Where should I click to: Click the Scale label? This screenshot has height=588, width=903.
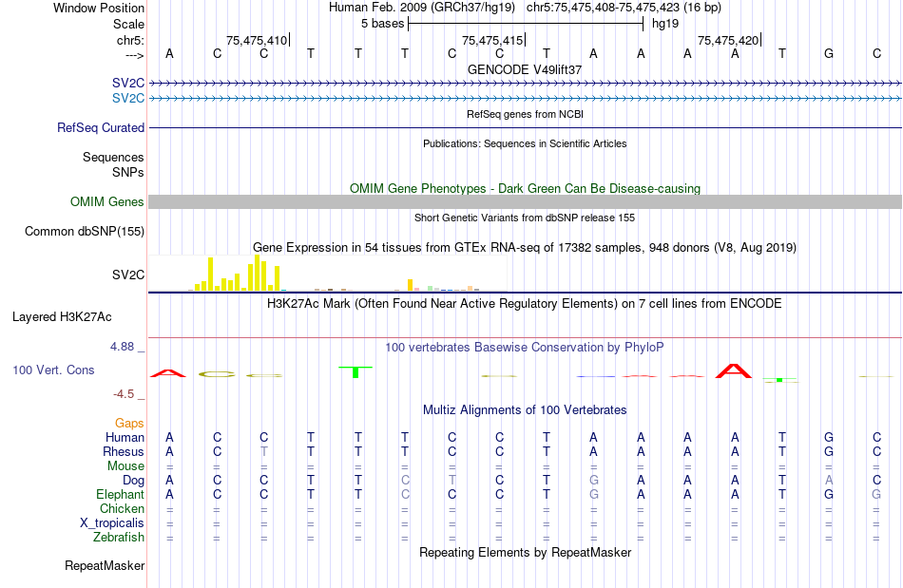pyautogui.click(x=128, y=24)
